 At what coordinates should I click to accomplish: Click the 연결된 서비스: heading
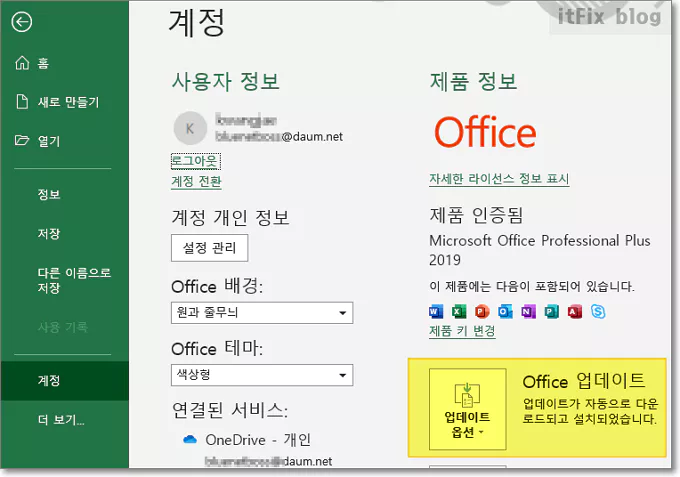(x=230, y=410)
